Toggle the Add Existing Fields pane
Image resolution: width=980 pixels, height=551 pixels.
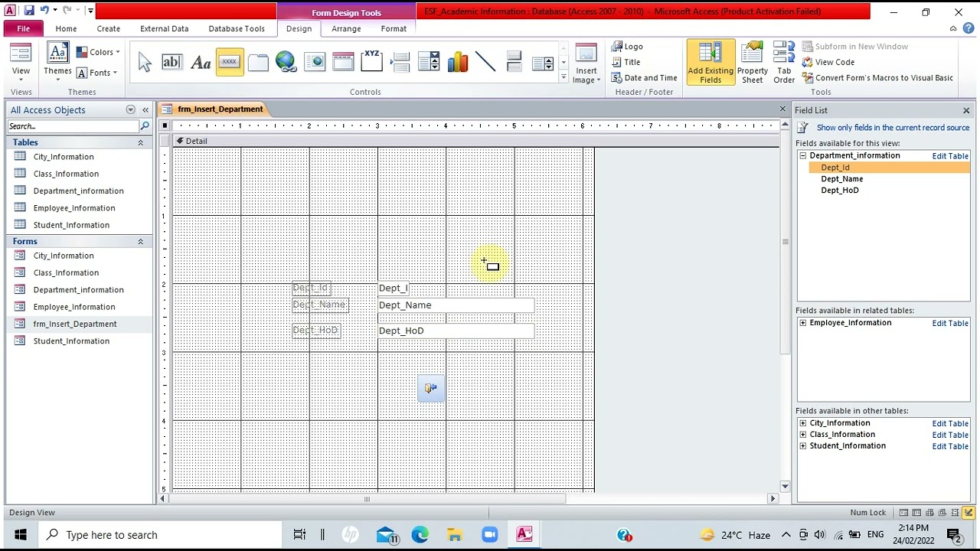(x=710, y=64)
